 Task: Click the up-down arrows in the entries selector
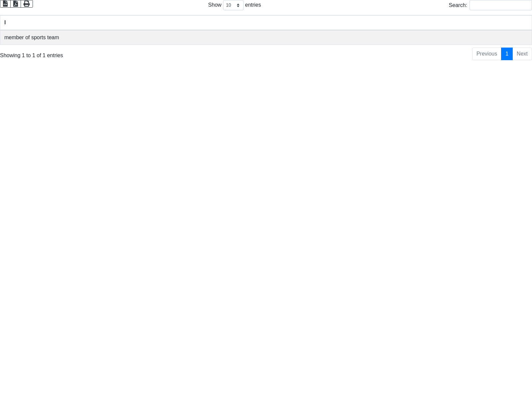238,5
